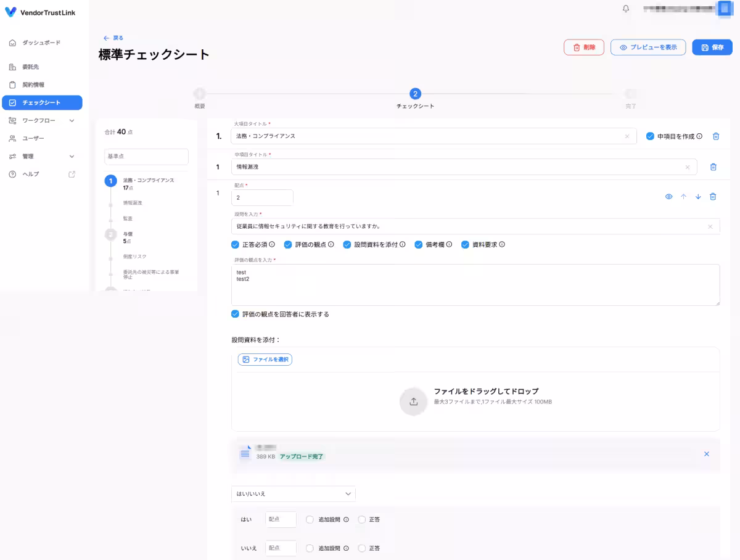
Task: Open the はい/いいえ answer type dropdown
Action: click(x=294, y=494)
